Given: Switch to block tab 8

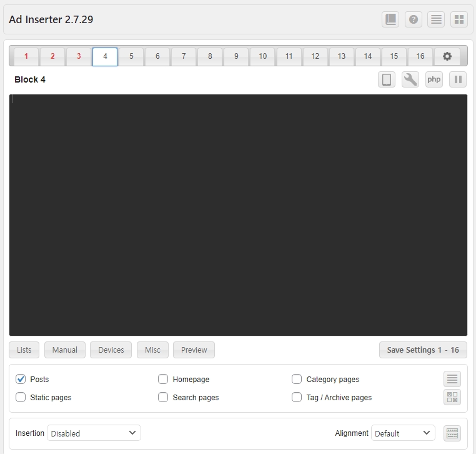Looking at the screenshot, I should [210, 56].
